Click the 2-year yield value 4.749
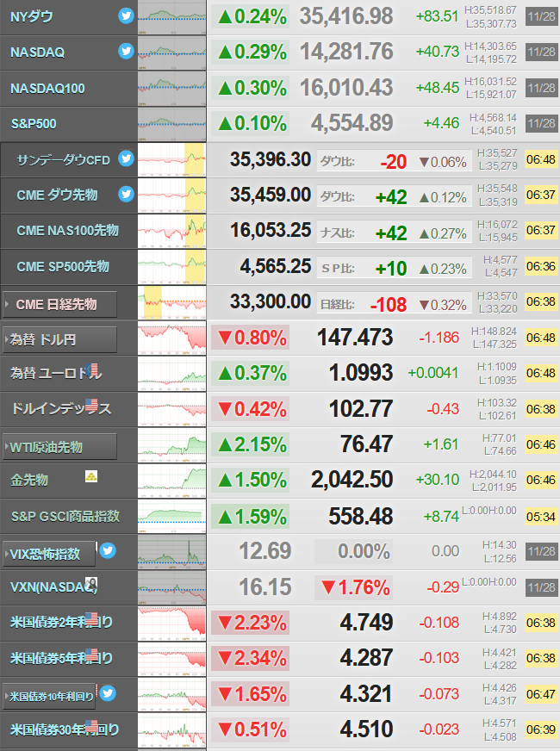The height and width of the screenshot is (751, 560). point(366,623)
